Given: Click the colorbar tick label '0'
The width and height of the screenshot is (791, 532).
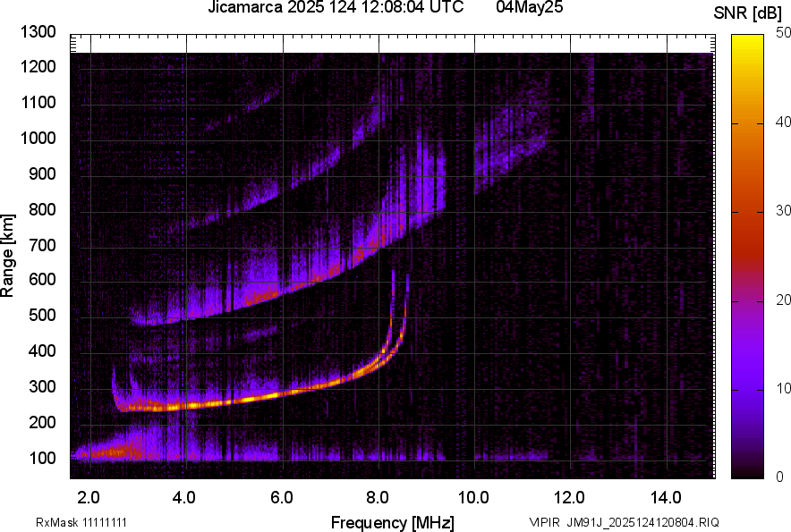Looking at the screenshot, I should [780, 477].
